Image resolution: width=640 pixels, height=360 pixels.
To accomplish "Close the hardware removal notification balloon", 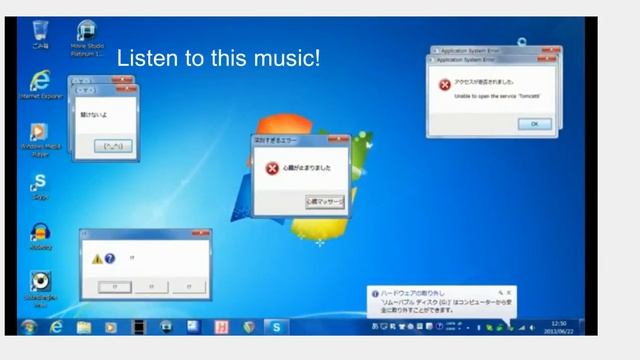I will (509, 293).
